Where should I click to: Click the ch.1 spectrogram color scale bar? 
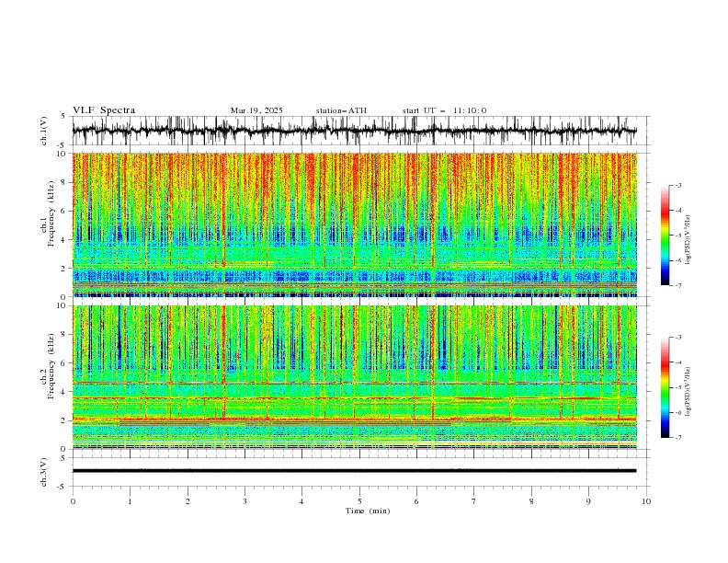click(665, 236)
